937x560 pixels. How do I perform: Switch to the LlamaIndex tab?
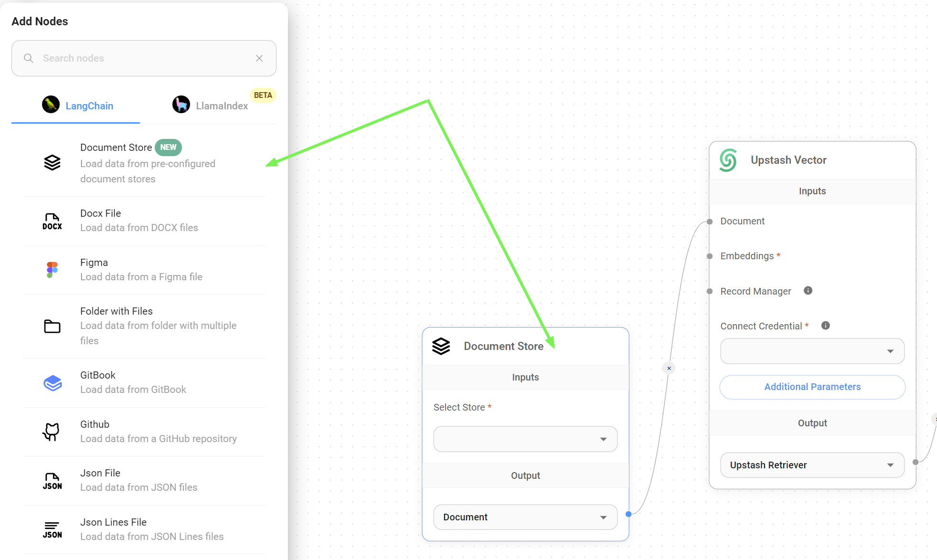click(x=211, y=106)
